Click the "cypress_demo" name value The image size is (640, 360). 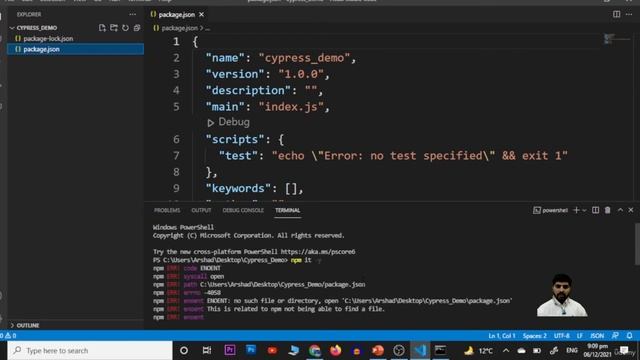pos(304,58)
